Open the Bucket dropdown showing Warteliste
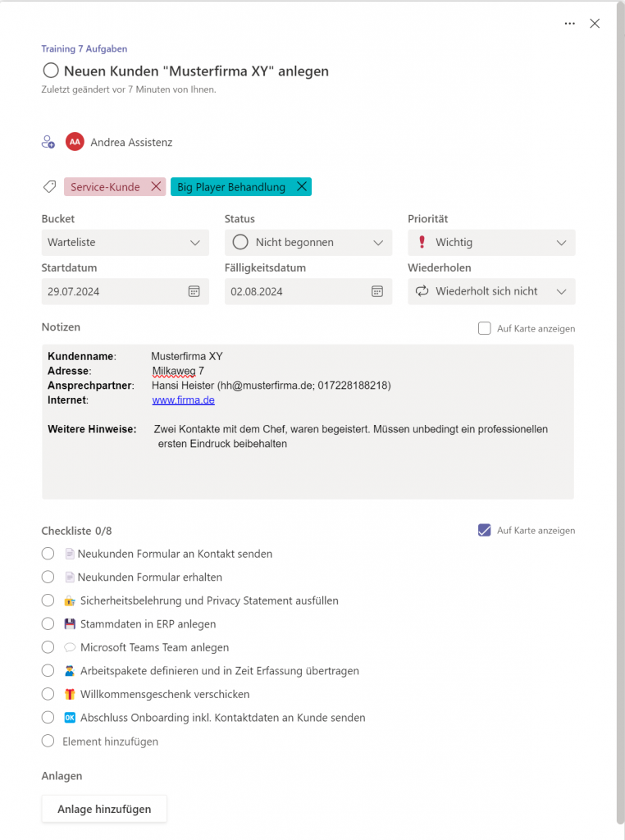The height and width of the screenshot is (840, 625). [123, 241]
